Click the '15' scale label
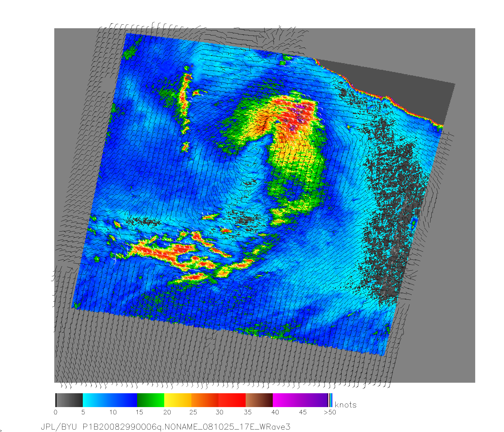 (x=139, y=412)
